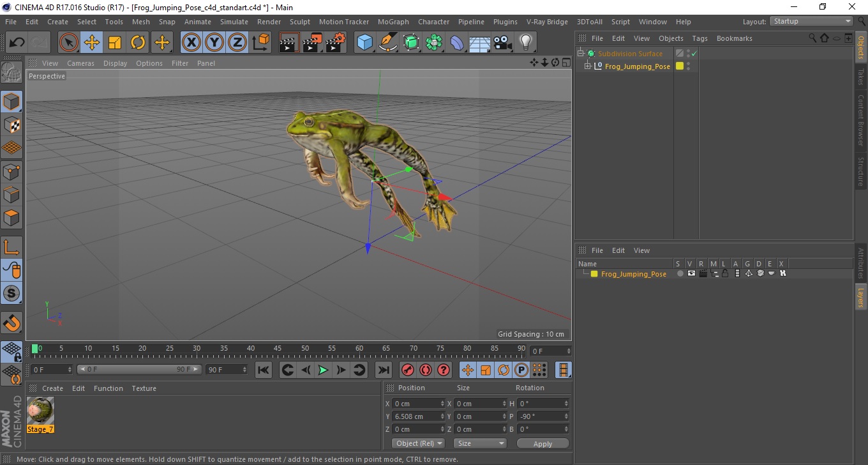Switch to Edges mode
The height and width of the screenshot is (465, 868).
[x=11, y=194]
